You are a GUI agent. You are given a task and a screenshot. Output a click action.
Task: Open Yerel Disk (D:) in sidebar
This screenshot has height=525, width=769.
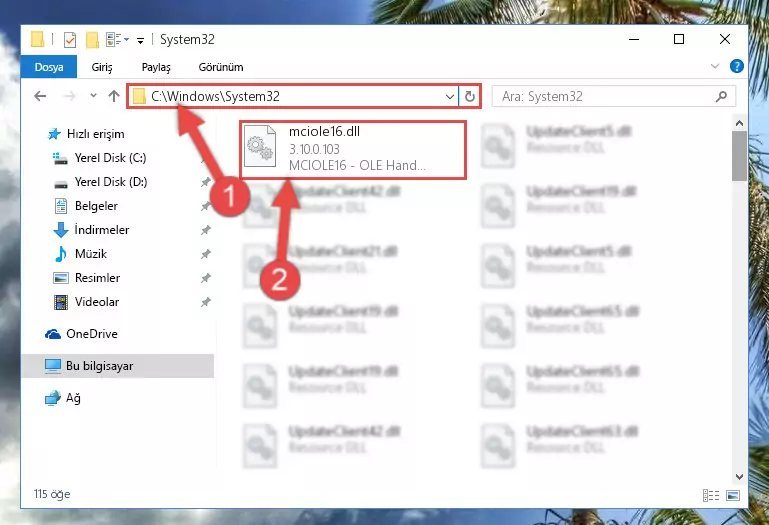(111, 182)
